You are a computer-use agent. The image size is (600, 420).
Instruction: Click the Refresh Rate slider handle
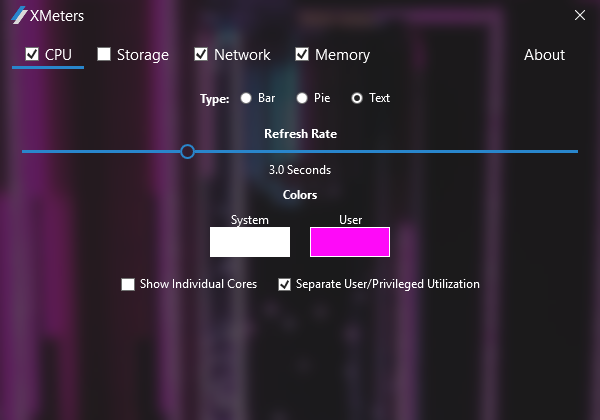point(187,151)
